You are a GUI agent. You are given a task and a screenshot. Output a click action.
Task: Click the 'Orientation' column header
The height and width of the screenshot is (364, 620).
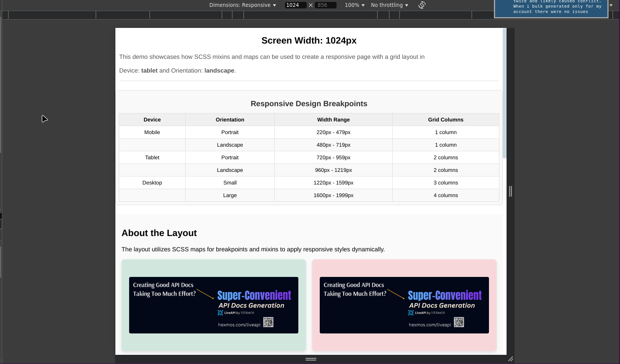tap(230, 120)
